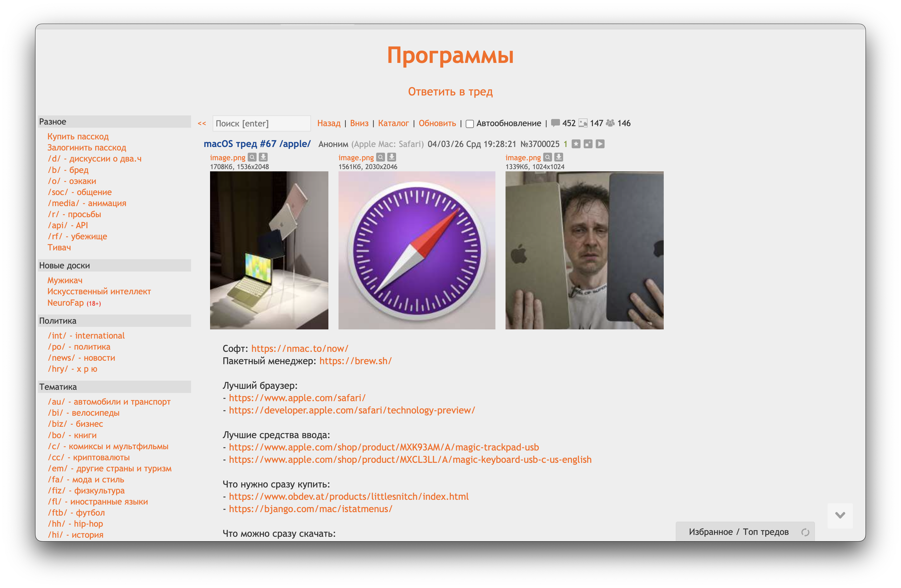Click the down-chevron scroll button at bottom right
901x588 pixels.
coord(840,515)
